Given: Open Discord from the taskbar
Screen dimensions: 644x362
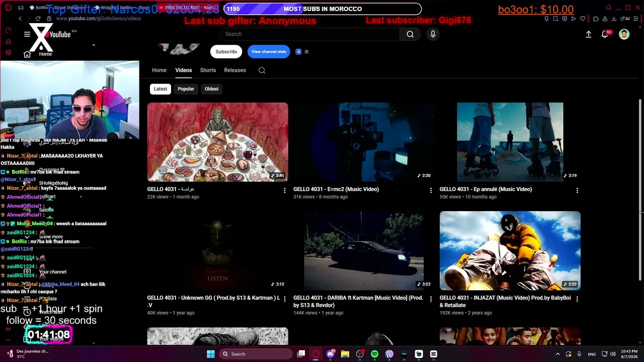Looking at the screenshot, I should click(x=330, y=354).
